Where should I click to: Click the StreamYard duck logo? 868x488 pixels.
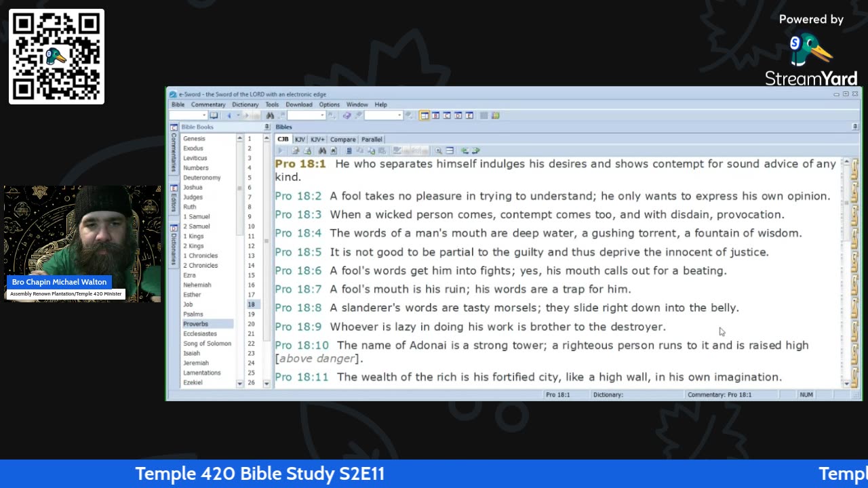[x=810, y=51]
